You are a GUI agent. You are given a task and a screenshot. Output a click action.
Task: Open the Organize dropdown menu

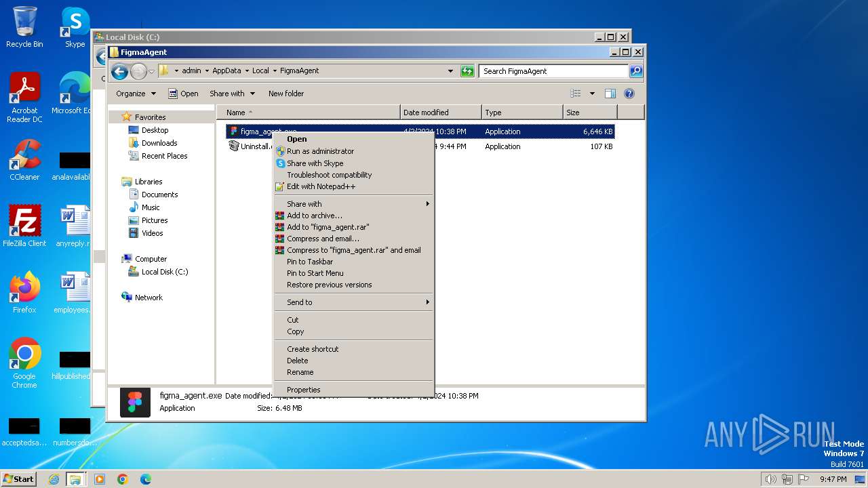(x=136, y=94)
